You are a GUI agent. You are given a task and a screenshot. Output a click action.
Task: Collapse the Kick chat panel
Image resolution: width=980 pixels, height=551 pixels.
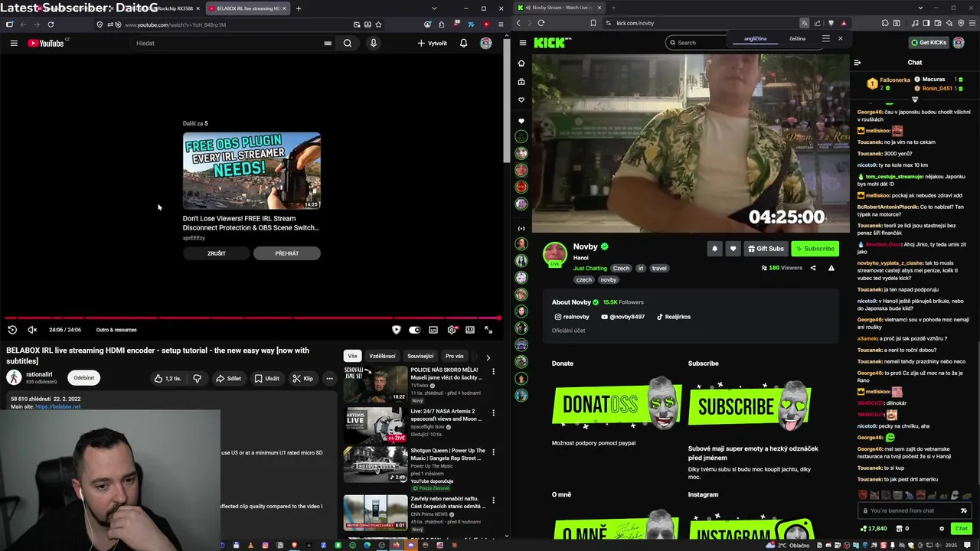point(857,63)
